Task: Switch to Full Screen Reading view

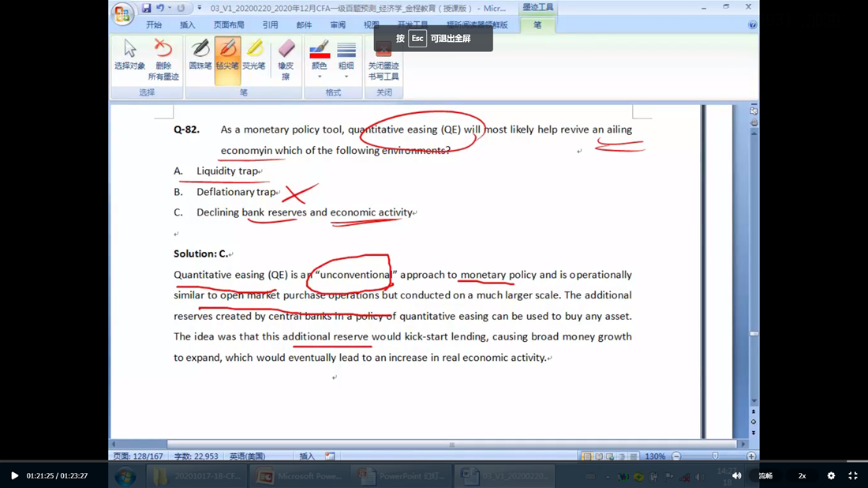Action: (598, 456)
